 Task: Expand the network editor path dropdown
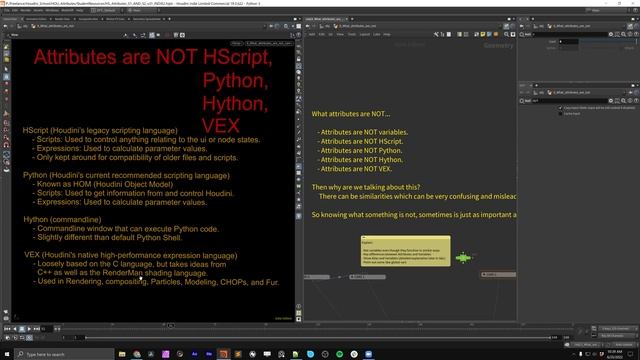[500, 26]
